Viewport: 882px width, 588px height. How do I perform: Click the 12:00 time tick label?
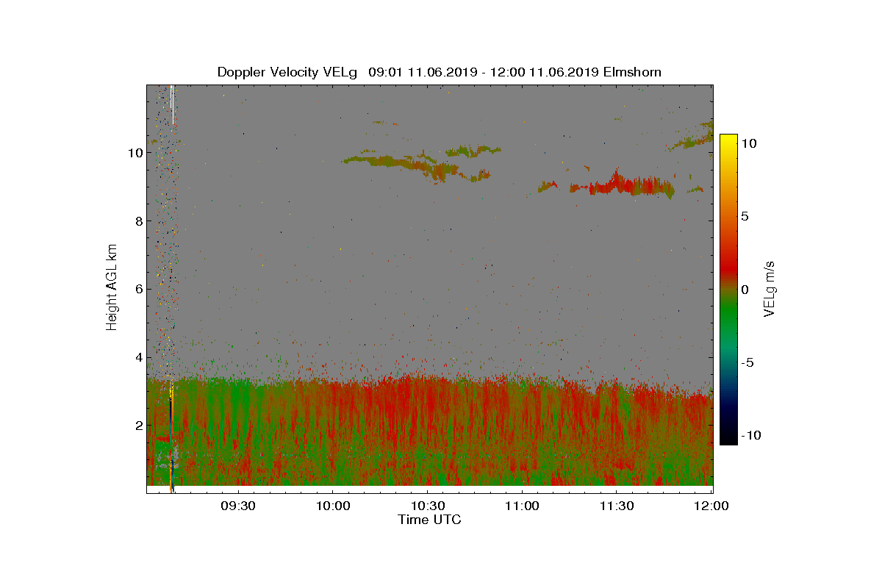coord(711,506)
